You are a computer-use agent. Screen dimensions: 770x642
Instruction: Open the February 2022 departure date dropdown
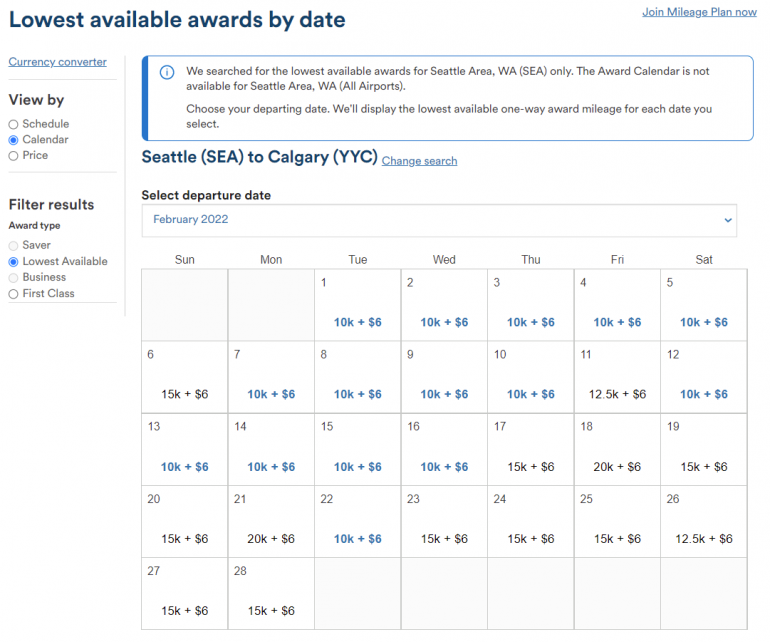438,220
